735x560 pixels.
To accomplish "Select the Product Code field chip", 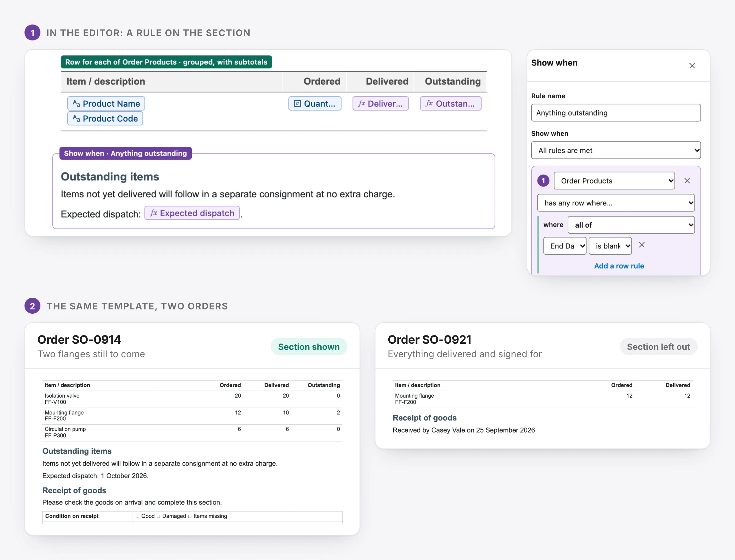I will click(x=105, y=118).
